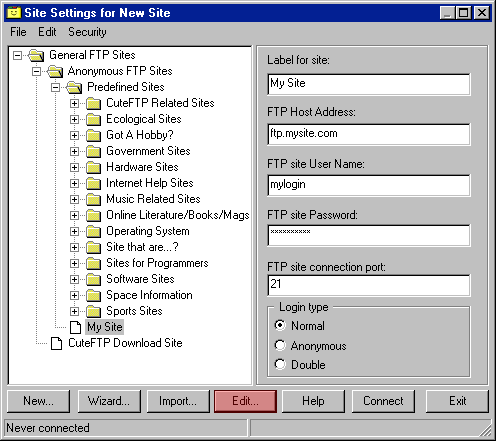Image resolution: width=496 pixels, height=441 pixels.
Task: Click the Anonymous FTP Sites open folder icon
Action: coord(55,71)
